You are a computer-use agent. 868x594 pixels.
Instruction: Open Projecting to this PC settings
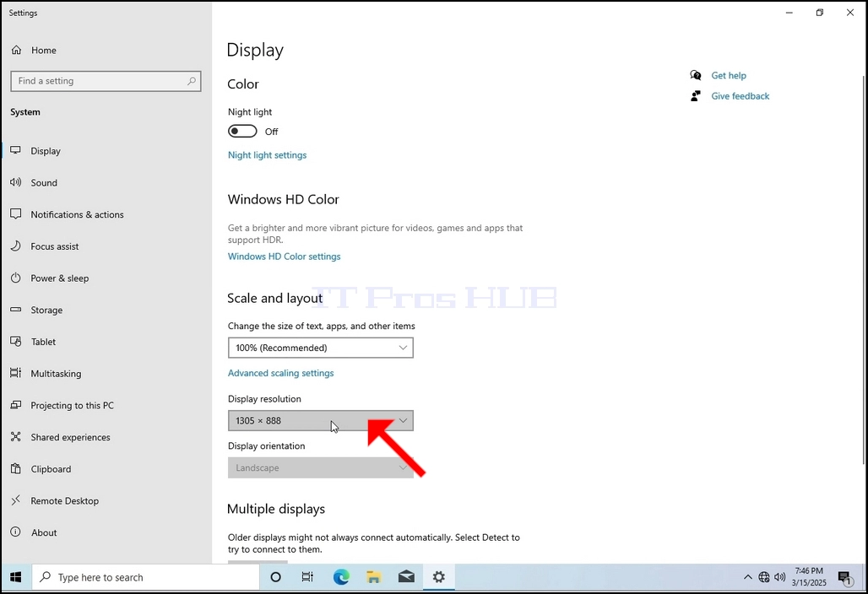[106, 405]
